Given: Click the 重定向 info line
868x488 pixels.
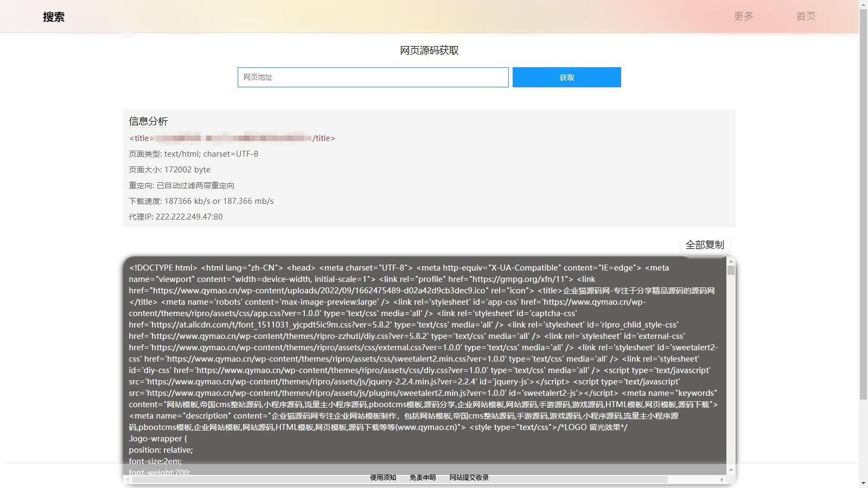Looking at the screenshot, I should click(x=182, y=185).
